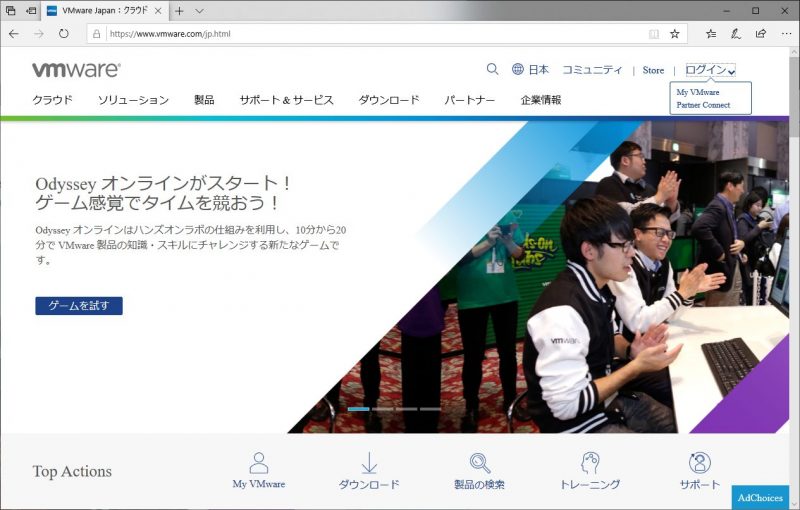The width and height of the screenshot is (800, 510).
Task: Open the ソリューション navigation menu
Action: [x=133, y=100]
